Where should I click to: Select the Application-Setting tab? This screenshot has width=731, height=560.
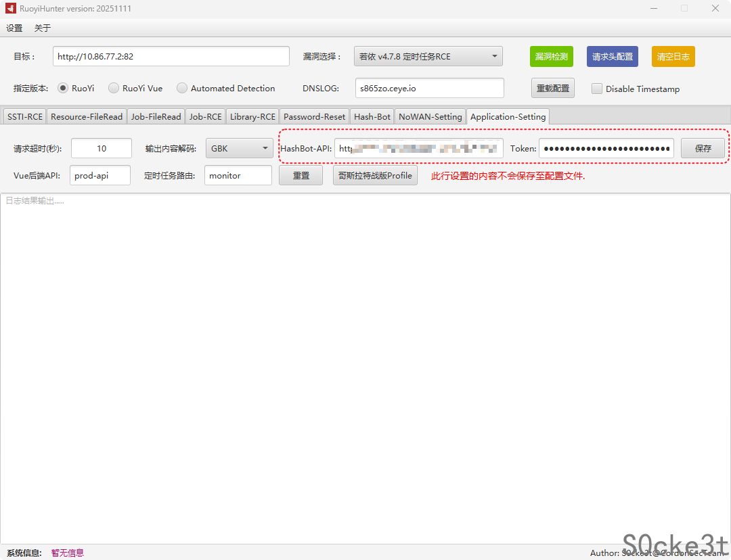tap(508, 116)
